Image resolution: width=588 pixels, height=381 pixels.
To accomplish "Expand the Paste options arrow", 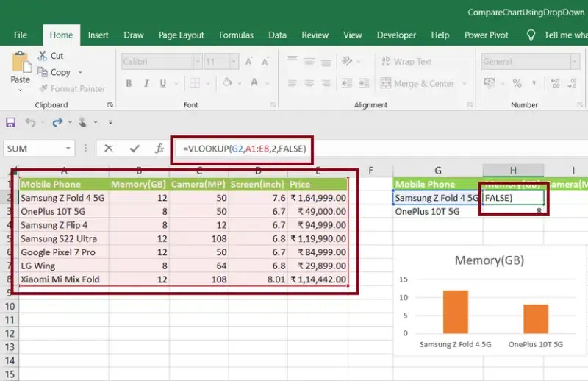I will point(20,90).
